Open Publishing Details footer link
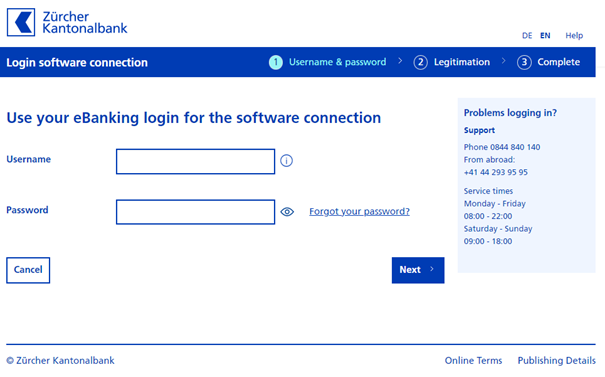 pyautogui.click(x=556, y=360)
